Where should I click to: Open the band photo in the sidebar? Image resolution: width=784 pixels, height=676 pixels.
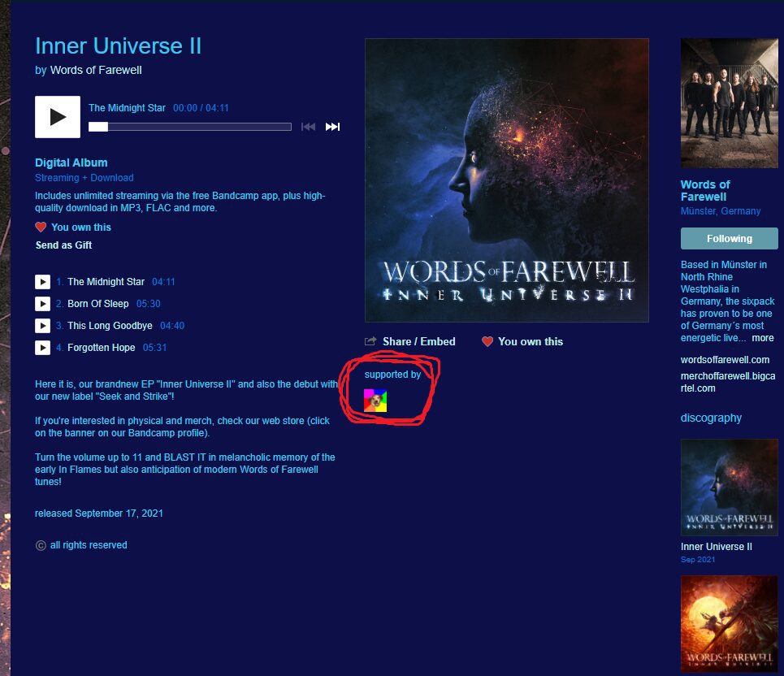(730, 103)
